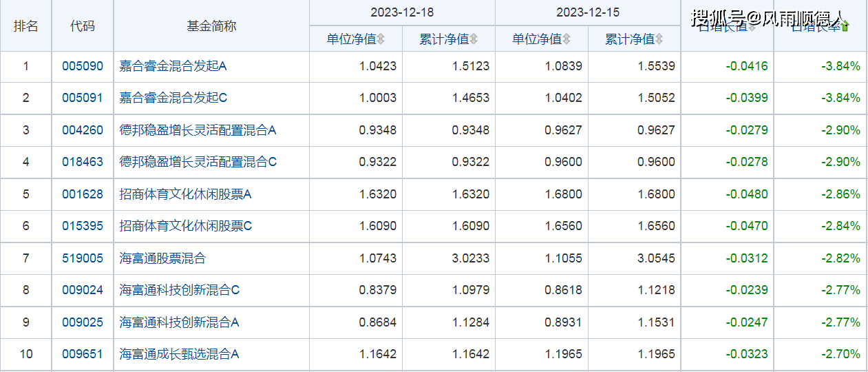Open fund code 005090 link
868x372 pixels.
83,66
